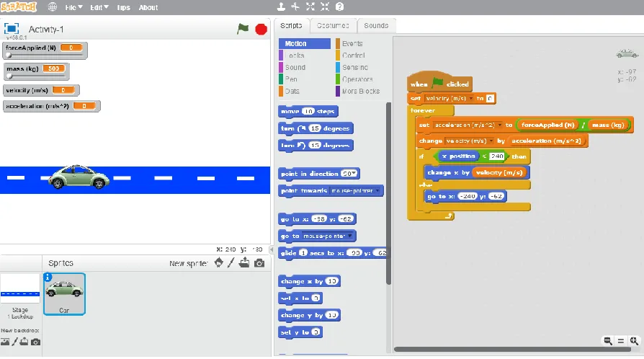Image resolution: width=644 pixels, height=359 pixels.
Task: Open the File menu
Action: (73, 7)
